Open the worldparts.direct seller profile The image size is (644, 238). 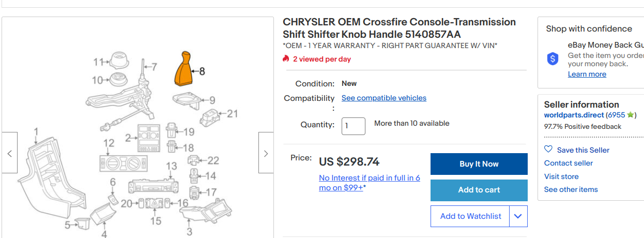point(574,115)
